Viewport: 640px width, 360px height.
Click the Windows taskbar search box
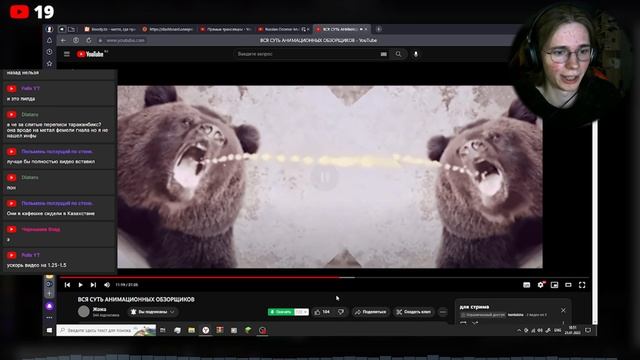pyautogui.click(x=106, y=330)
